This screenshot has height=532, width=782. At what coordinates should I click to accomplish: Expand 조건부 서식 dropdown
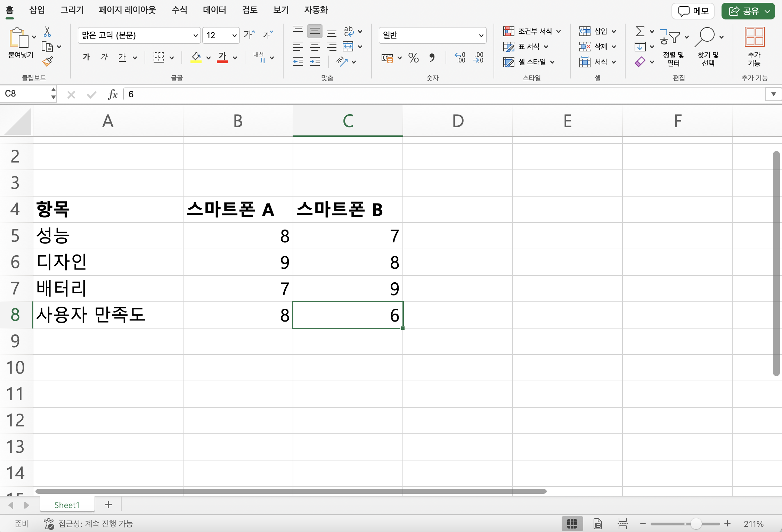point(559,32)
